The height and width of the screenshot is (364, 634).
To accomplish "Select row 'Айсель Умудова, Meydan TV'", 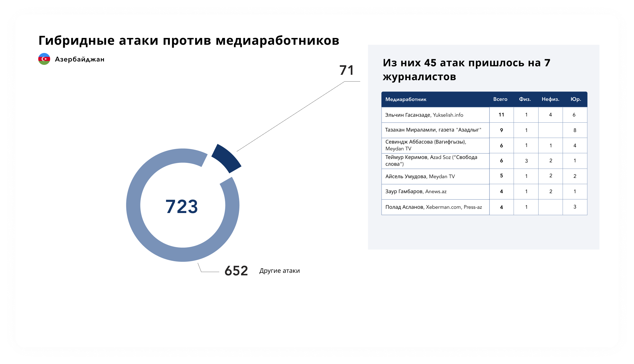I will [484, 176].
